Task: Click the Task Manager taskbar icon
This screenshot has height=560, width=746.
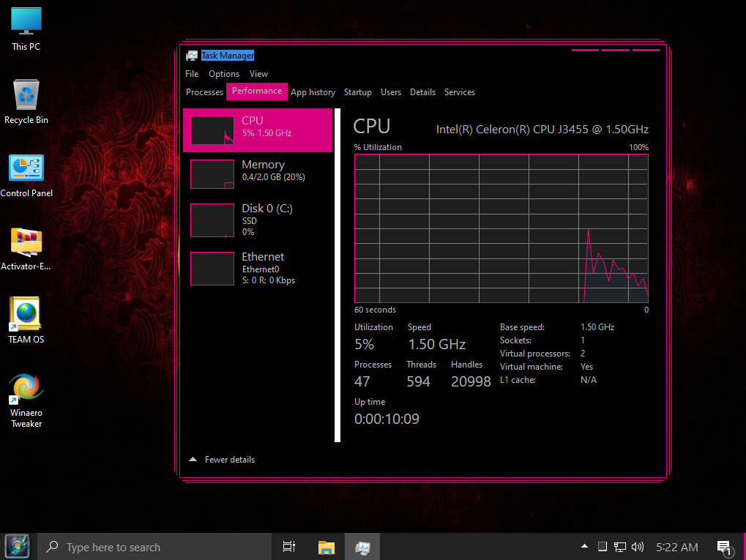Action: tap(362, 547)
